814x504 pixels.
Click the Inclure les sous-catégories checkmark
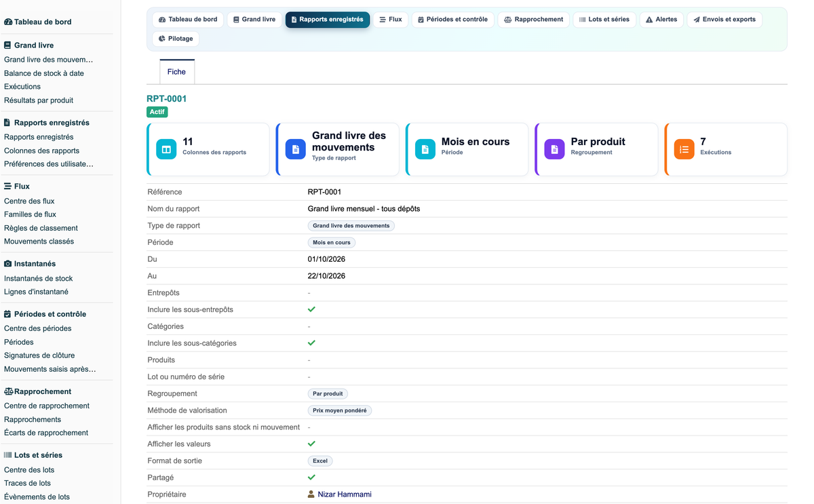[x=311, y=343]
